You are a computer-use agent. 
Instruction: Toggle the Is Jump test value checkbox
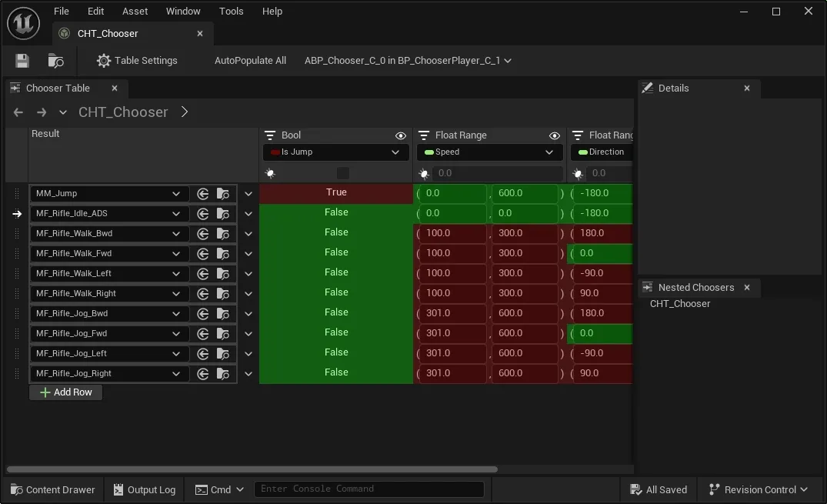(343, 173)
